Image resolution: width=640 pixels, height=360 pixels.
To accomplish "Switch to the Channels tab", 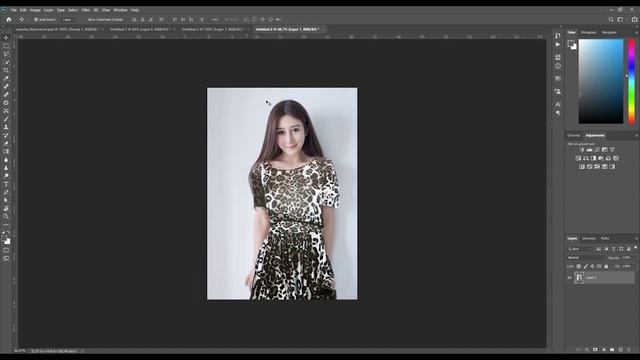I will click(x=589, y=238).
